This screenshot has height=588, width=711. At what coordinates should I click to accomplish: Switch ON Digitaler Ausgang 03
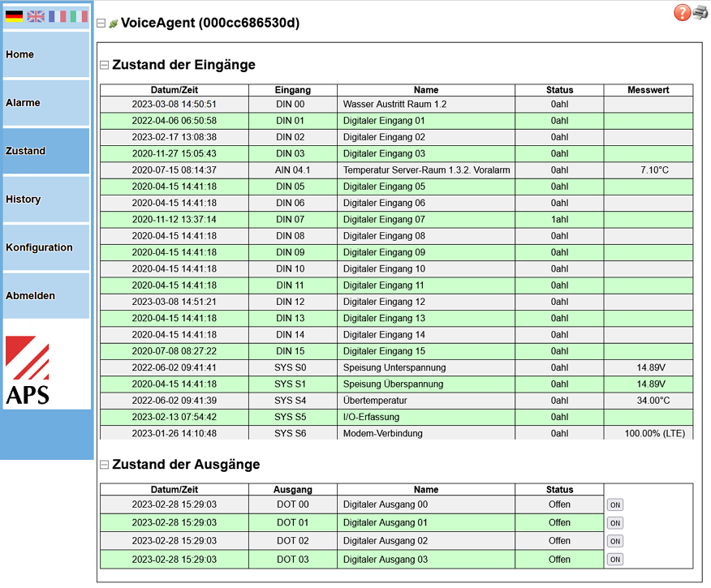tap(615, 560)
